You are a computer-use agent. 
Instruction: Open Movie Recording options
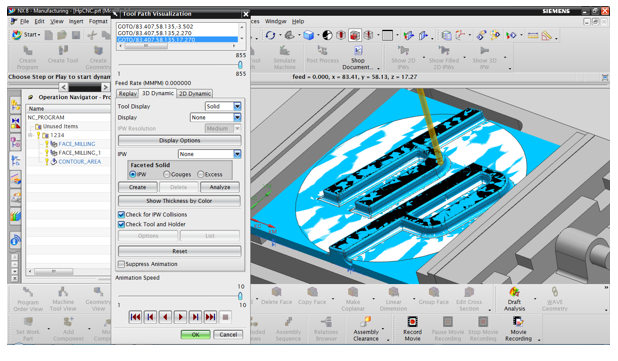[x=518, y=329]
